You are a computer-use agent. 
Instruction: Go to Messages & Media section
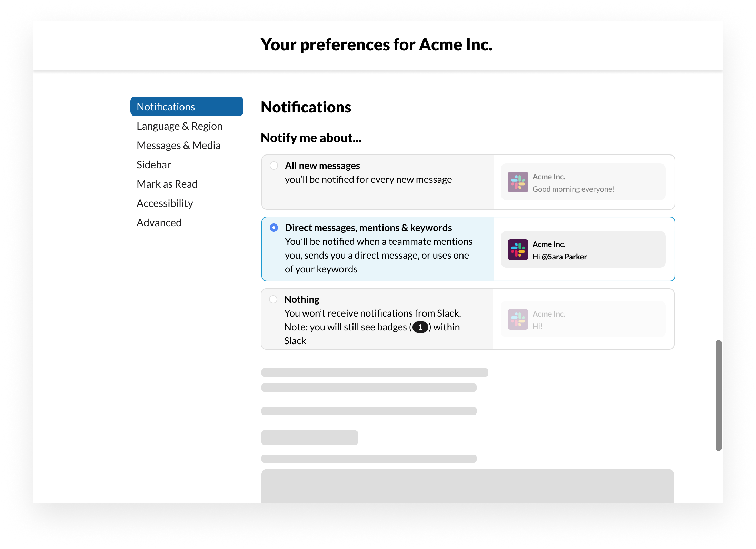pos(178,146)
